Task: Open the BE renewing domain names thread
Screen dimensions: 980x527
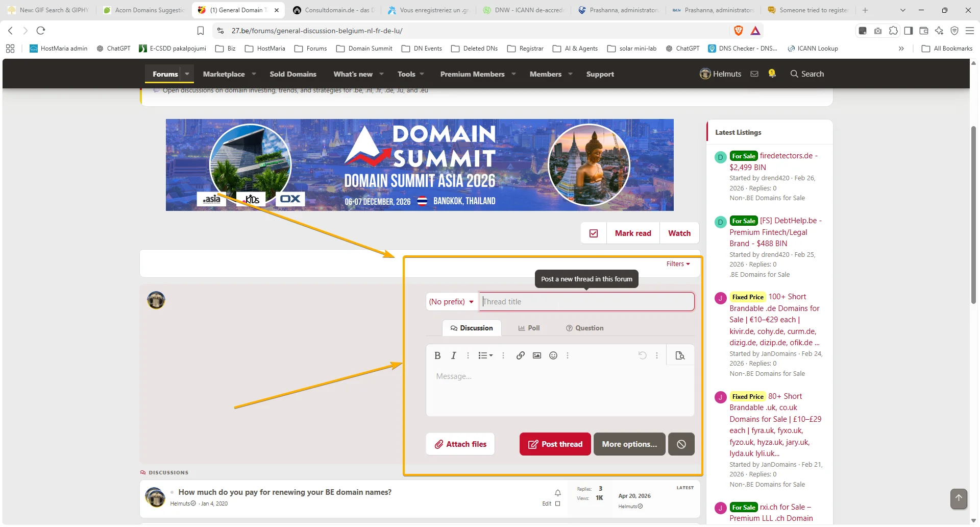Action: pyautogui.click(x=285, y=492)
